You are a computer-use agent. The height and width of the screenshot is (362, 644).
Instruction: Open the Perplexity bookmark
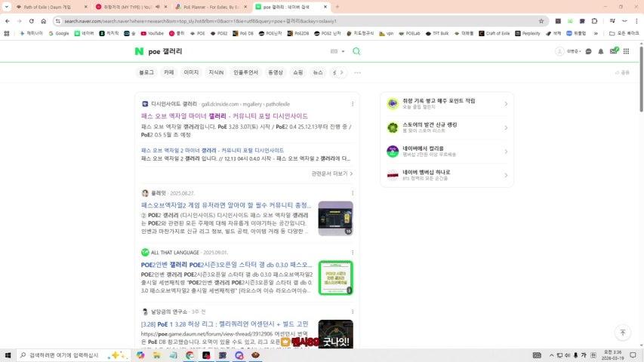pyautogui.click(x=528, y=33)
